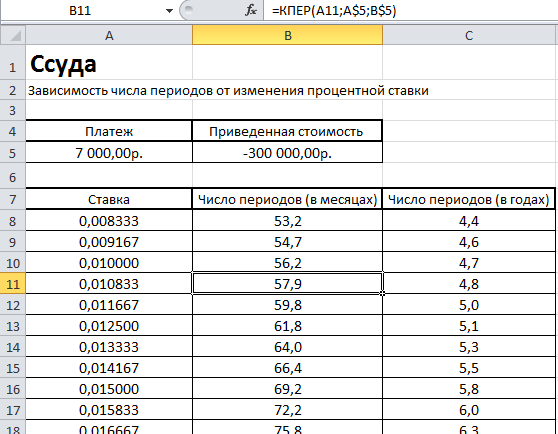This screenshot has width=558, height=434.
Task: Select years cell 5,0
Action: coord(469,305)
